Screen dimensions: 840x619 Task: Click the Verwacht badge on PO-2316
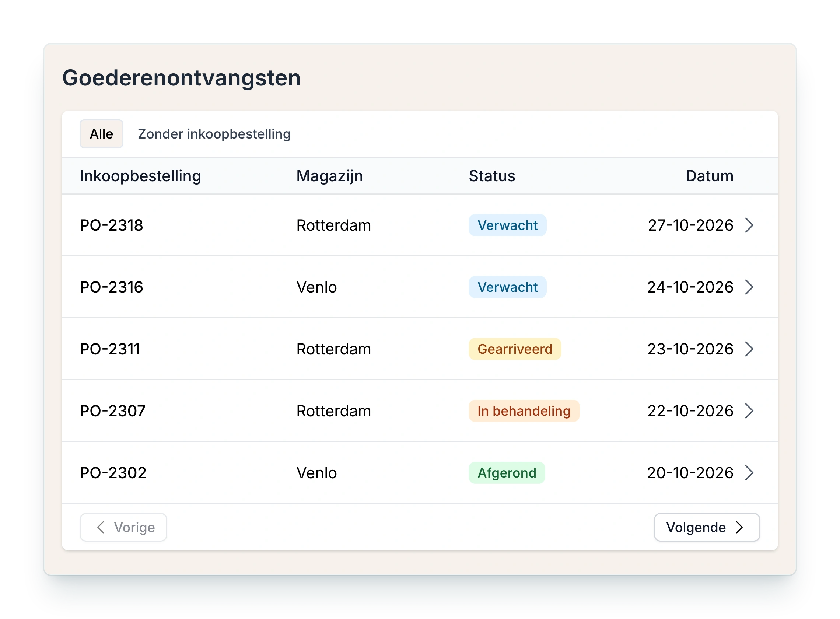tap(507, 287)
